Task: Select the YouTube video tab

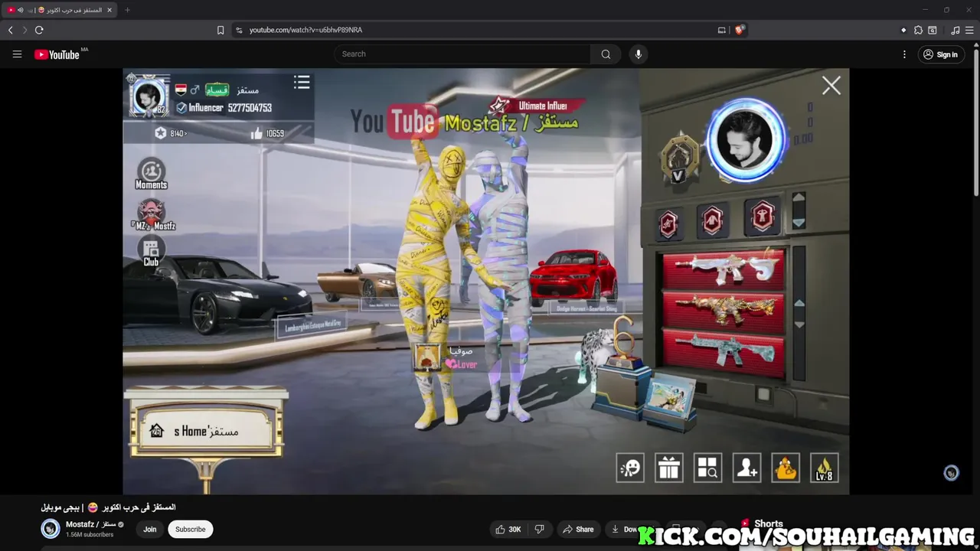Action: 60,10
